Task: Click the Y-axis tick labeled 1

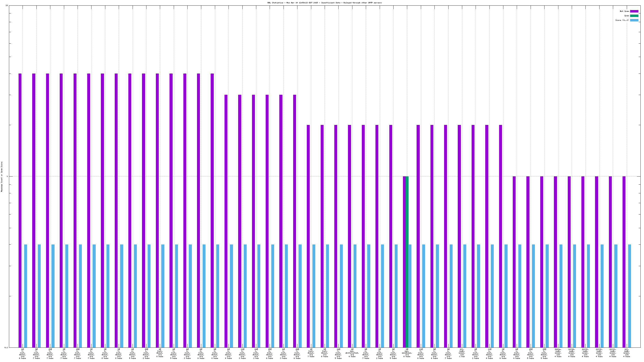Action: click(x=7, y=176)
